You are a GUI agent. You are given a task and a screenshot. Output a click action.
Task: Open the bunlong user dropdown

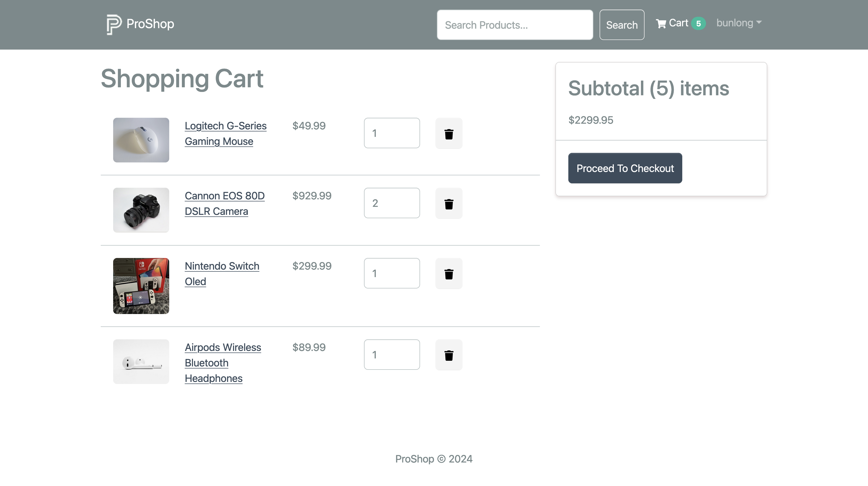739,23
